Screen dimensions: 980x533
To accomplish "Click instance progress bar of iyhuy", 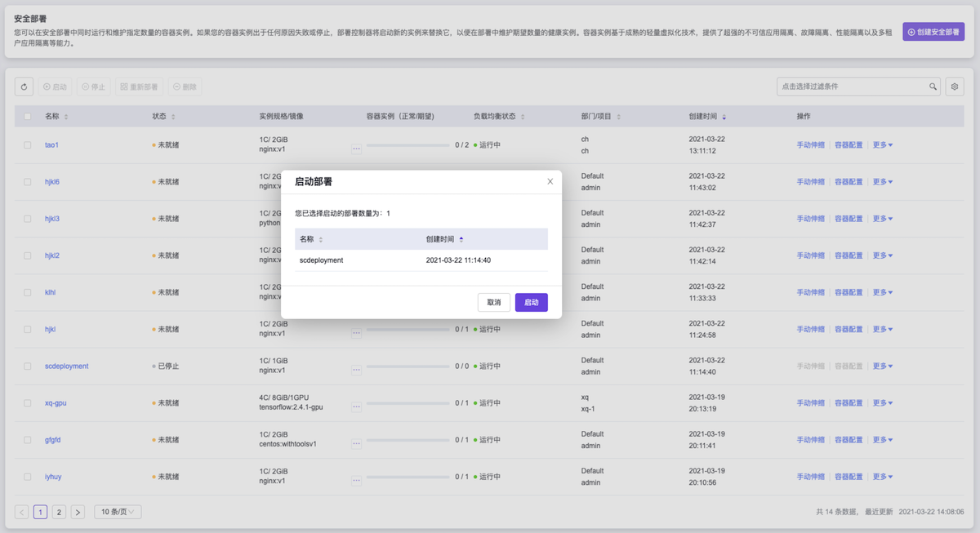I will pyautogui.click(x=408, y=477).
